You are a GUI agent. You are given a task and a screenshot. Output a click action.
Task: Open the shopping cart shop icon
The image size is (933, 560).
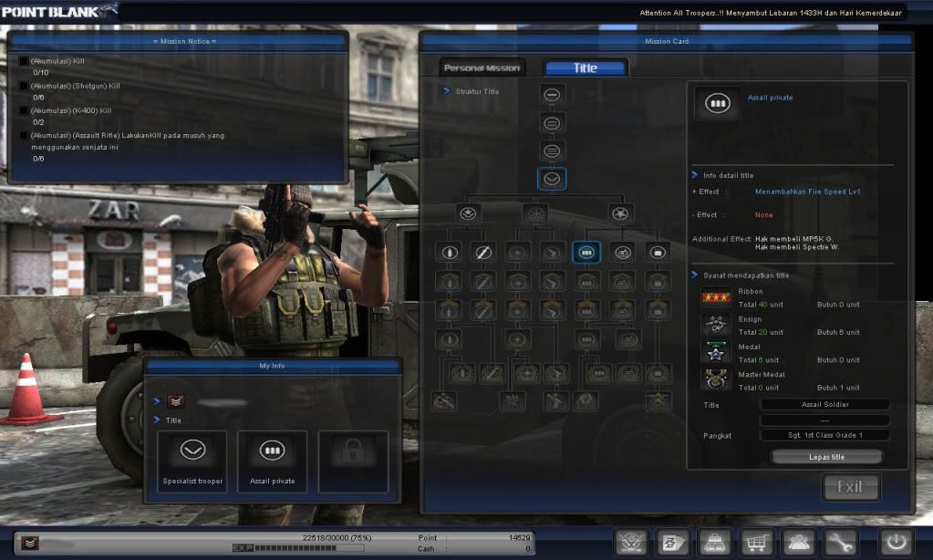point(756,543)
